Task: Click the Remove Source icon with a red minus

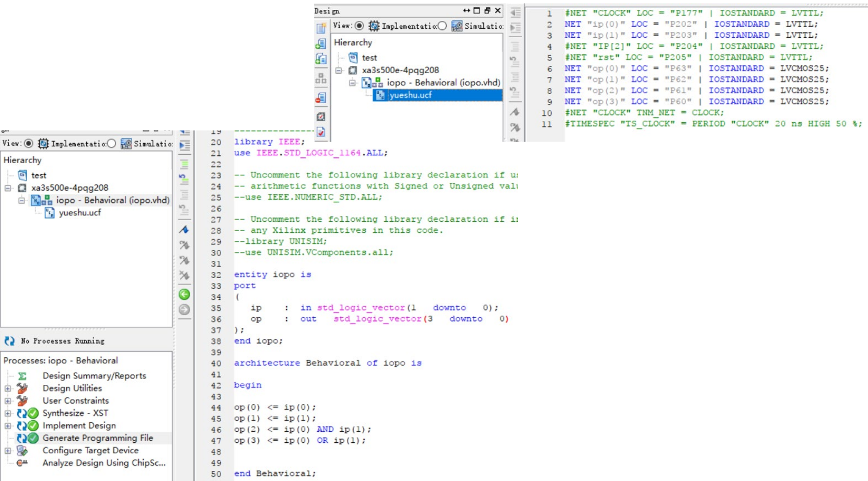Action: [321, 98]
